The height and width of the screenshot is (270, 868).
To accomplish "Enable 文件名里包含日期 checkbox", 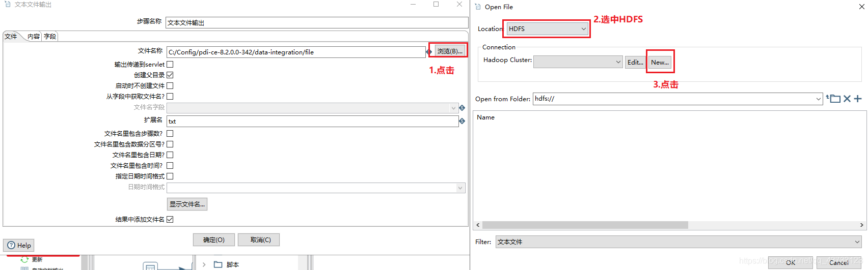I will (x=170, y=155).
